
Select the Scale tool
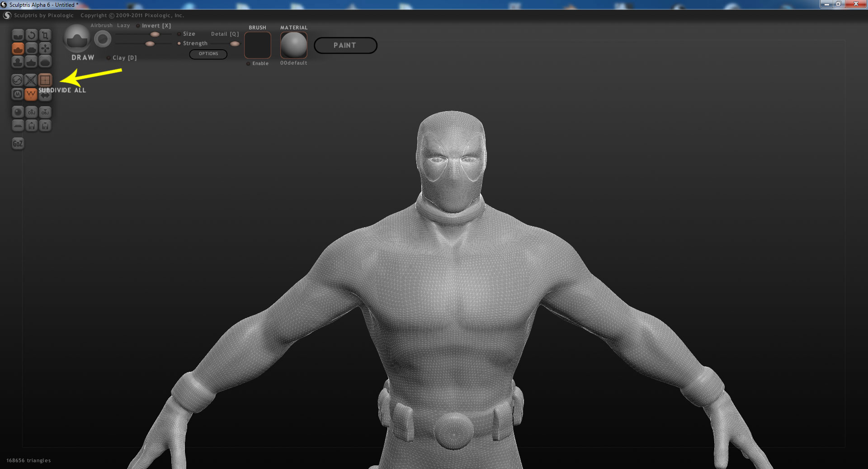tap(45, 35)
